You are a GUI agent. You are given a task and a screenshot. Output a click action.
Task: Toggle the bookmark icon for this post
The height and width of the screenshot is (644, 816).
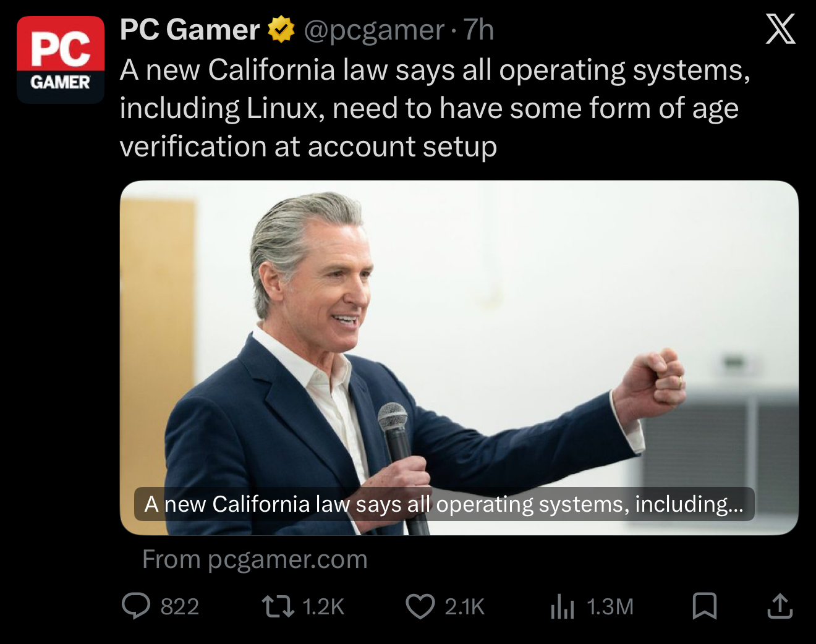tap(704, 606)
